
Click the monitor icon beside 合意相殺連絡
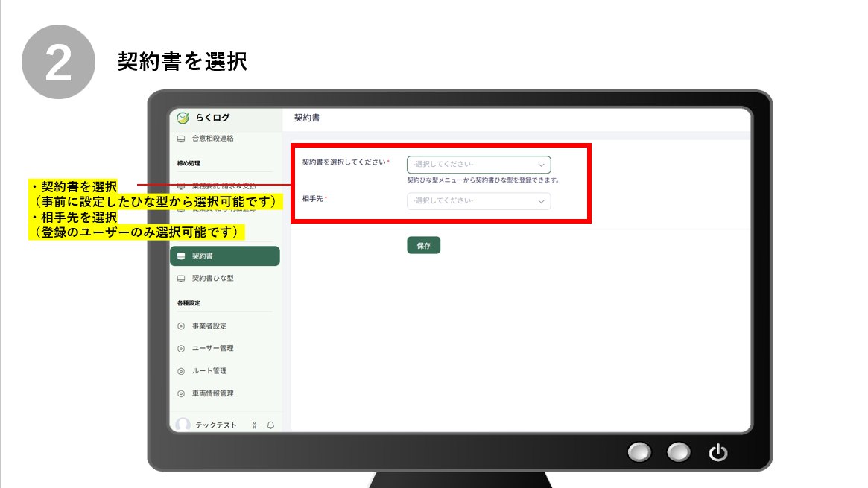click(x=181, y=139)
